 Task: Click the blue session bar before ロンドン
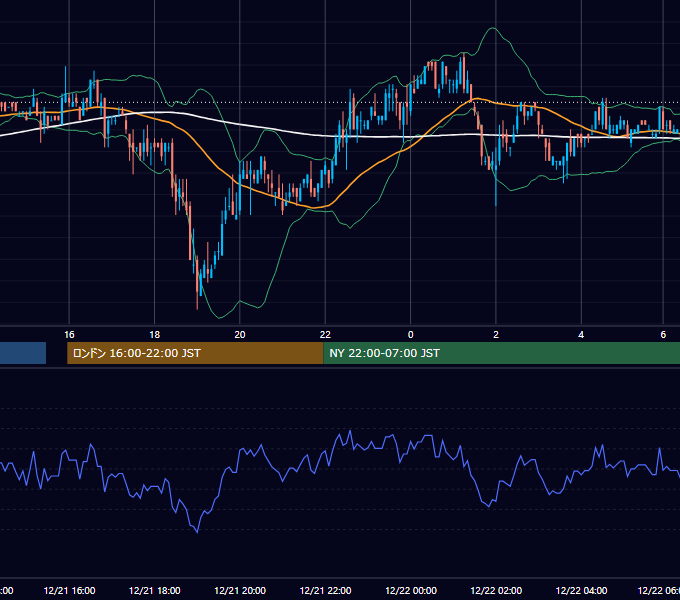[x=23, y=353]
